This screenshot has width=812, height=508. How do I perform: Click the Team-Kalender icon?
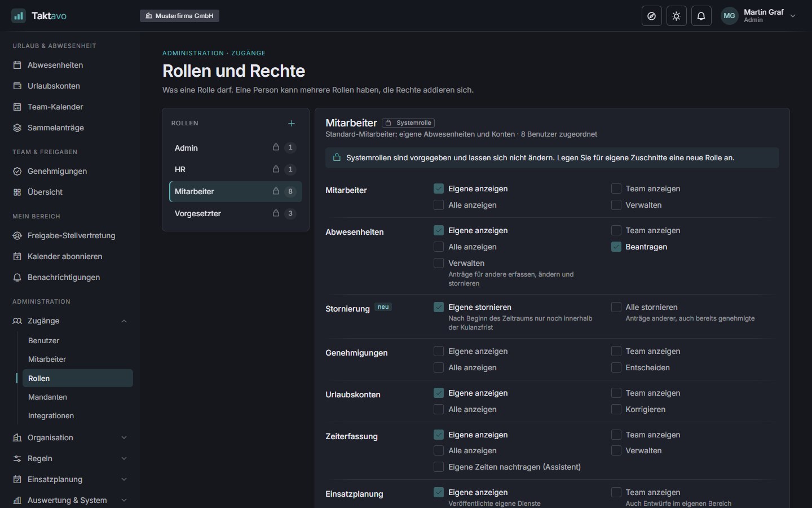17,107
